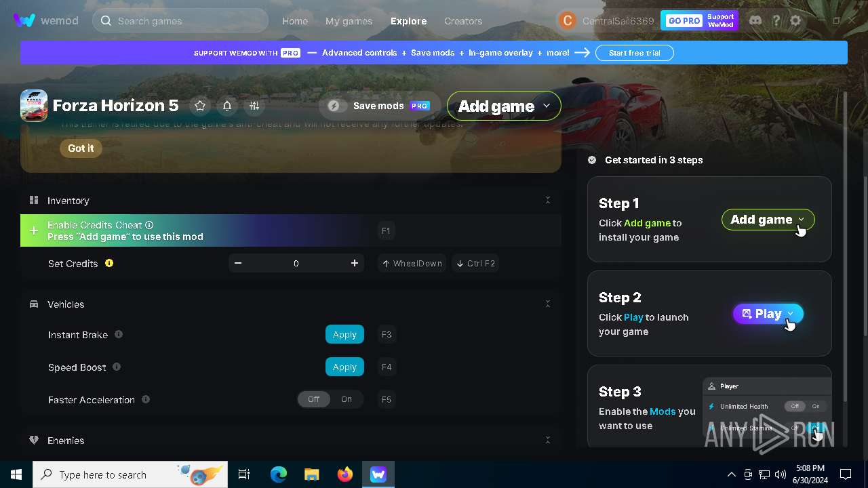Screen dimensions: 868x488
Task: Click the Save mods lightning icon
Action: (334, 106)
